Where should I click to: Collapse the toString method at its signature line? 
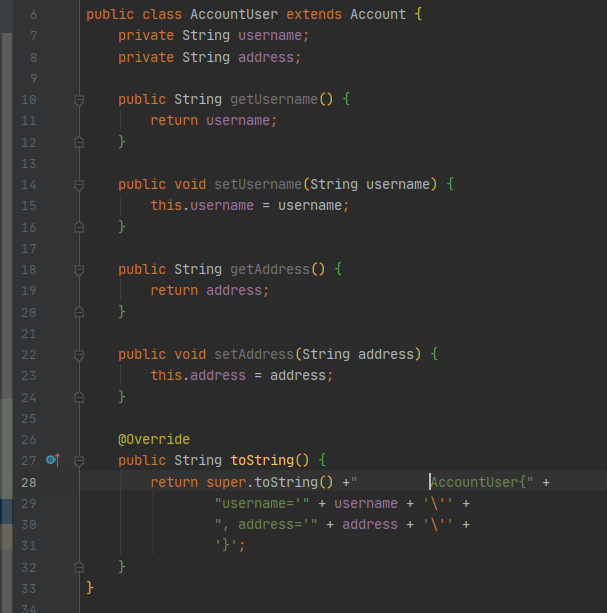[79, 461]
